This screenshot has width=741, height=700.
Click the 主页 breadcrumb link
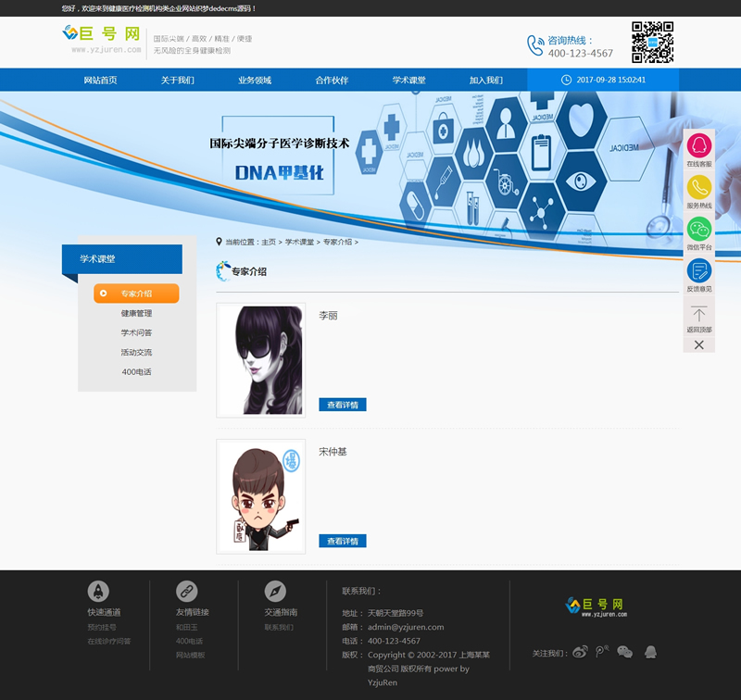click(x=269, y=242)
